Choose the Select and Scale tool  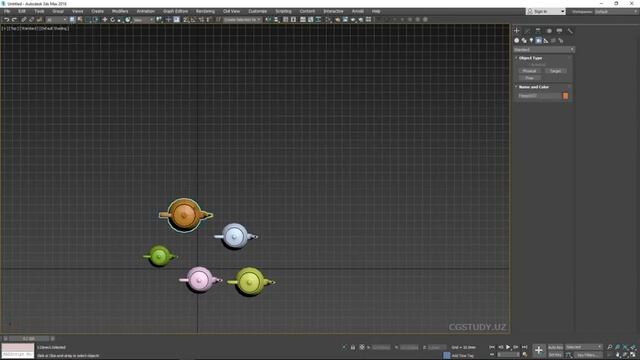(120, 20)
